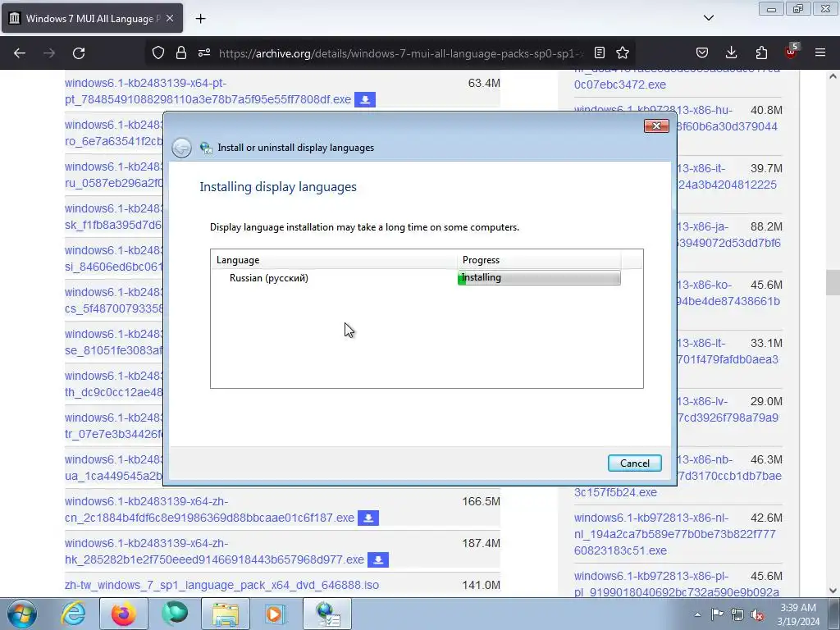Close the Windows 7 MUI tab

[x=170, y=18]
